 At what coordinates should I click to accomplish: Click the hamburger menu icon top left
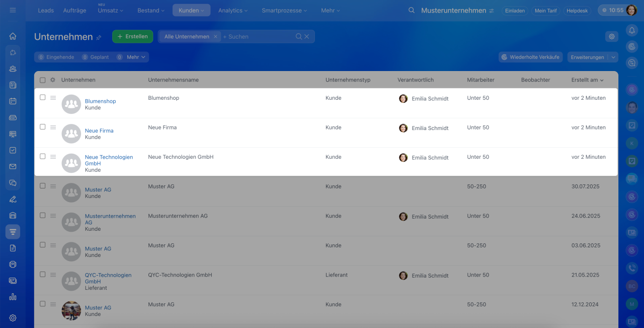[13, 10]
